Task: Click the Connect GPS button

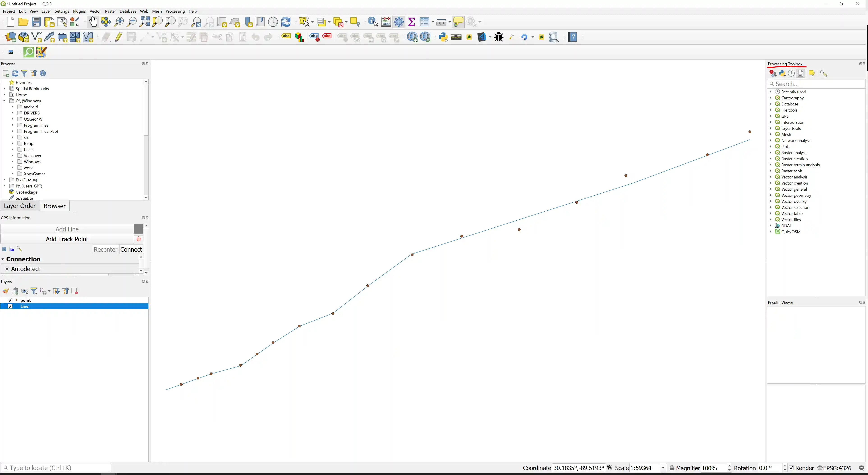Action: (x=131, y=250)
